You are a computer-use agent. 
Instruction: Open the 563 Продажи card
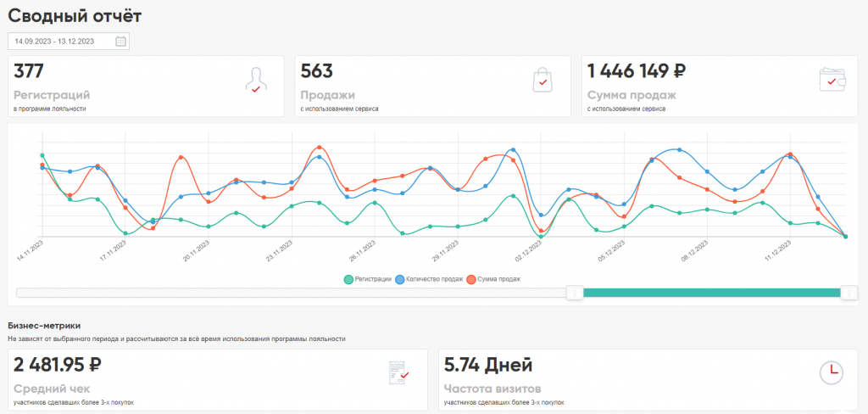(432, 87)
